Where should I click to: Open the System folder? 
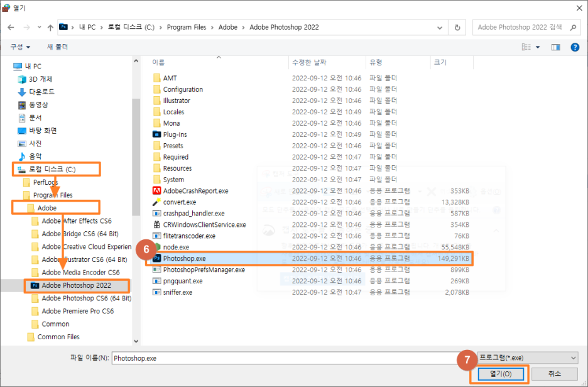(x=169, y=180)
